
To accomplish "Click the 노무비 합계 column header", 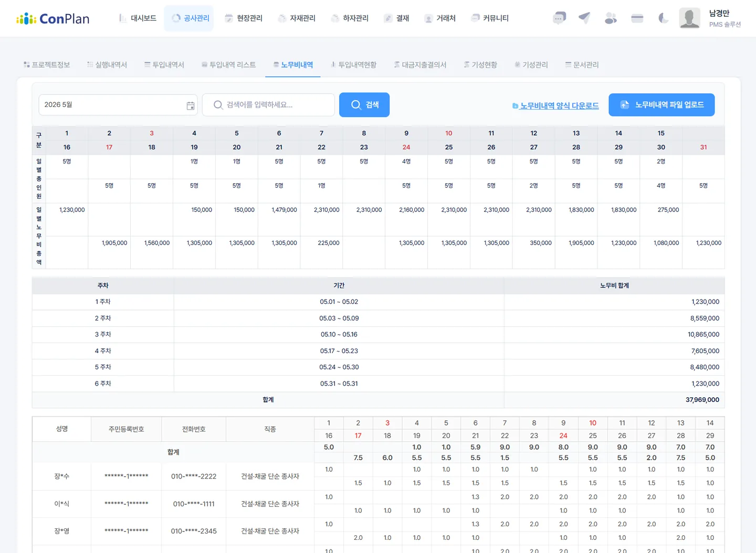I will click(614, 285).
